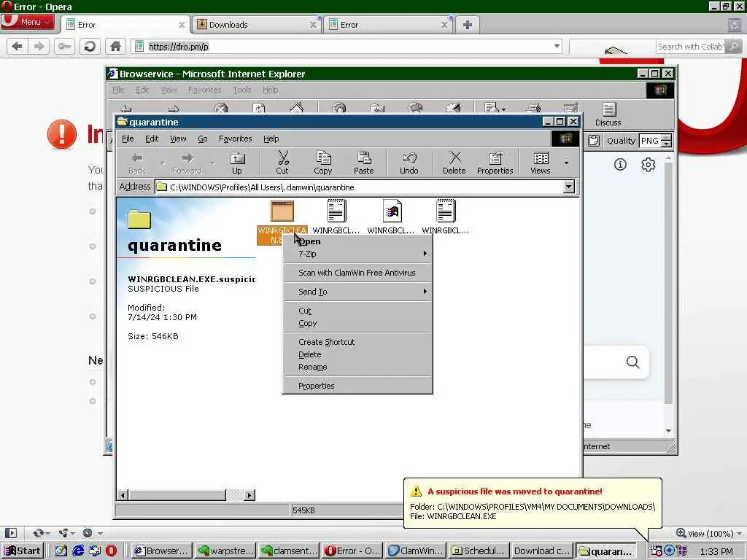Click the Start button
Viewport: 747px width, 560px height.
tap(23, 551)
